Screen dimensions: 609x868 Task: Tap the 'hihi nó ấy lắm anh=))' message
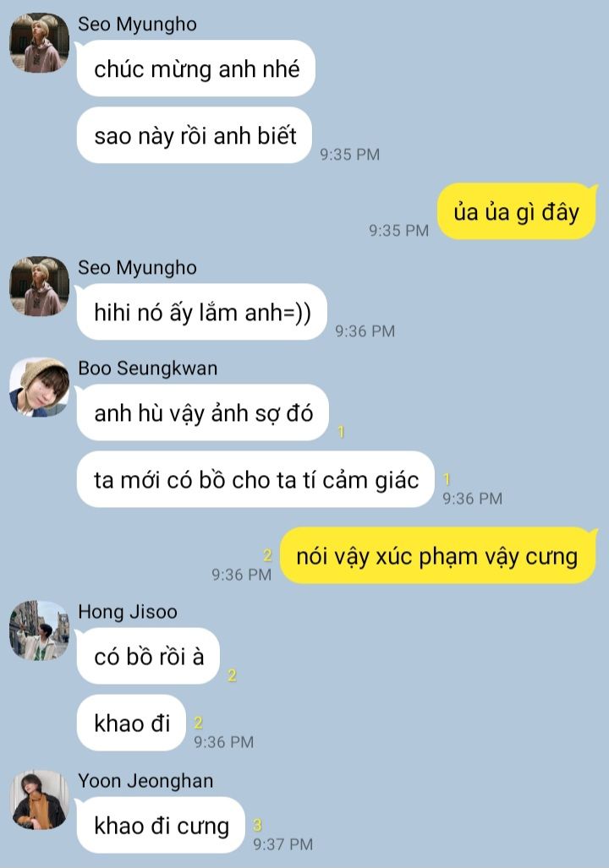(201, 312)
